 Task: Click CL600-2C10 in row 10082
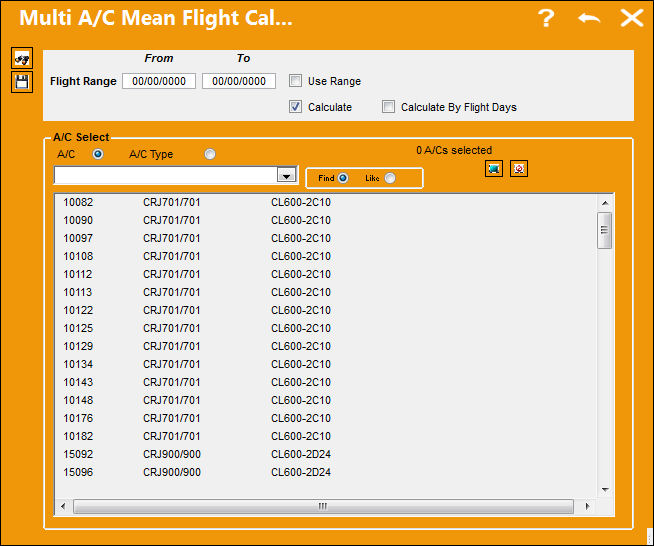[x=301, y=202]
